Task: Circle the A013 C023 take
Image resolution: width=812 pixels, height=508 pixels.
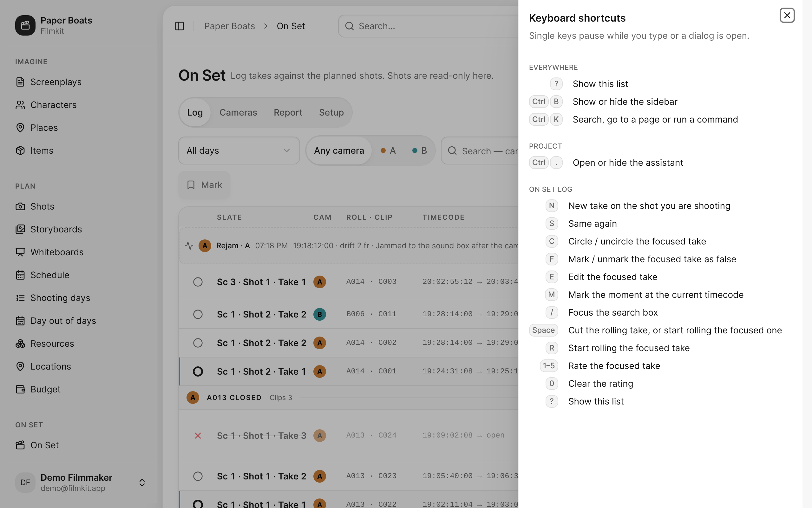Action: [x=198, y=476]
